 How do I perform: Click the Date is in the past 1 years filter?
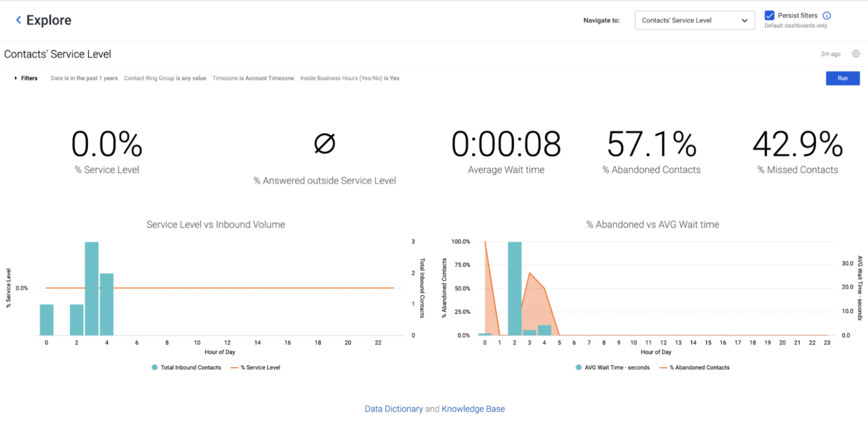(x=84, y=78)
